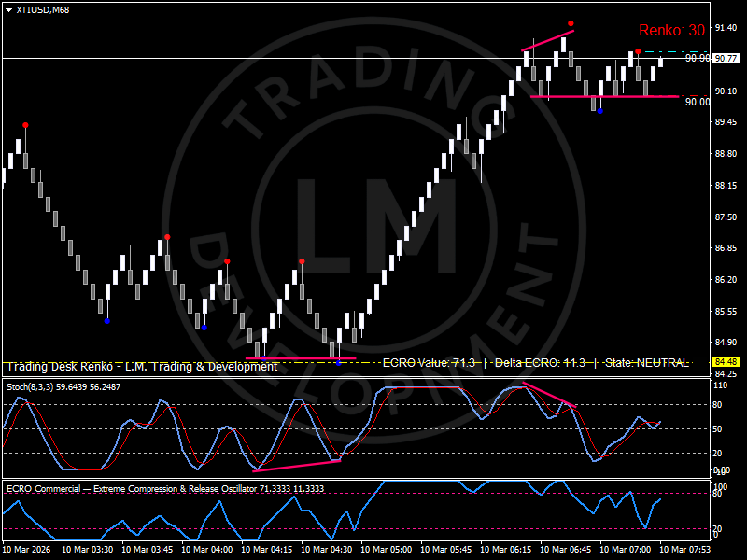
Task: Click the current price tag 90.77
Action: [726, 59]
